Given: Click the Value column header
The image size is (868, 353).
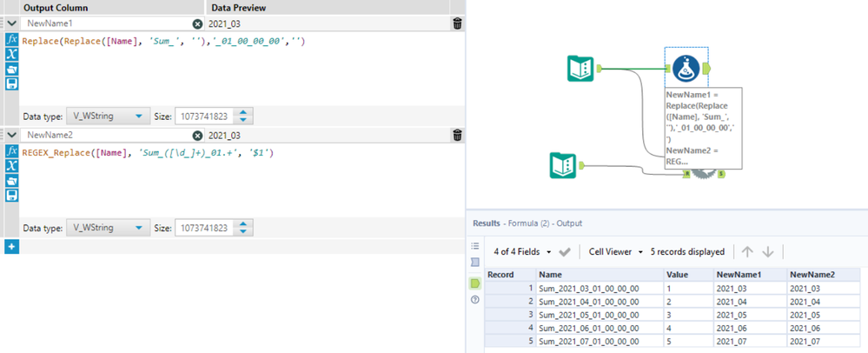Looking at the screenshot, I should (689, 274).
